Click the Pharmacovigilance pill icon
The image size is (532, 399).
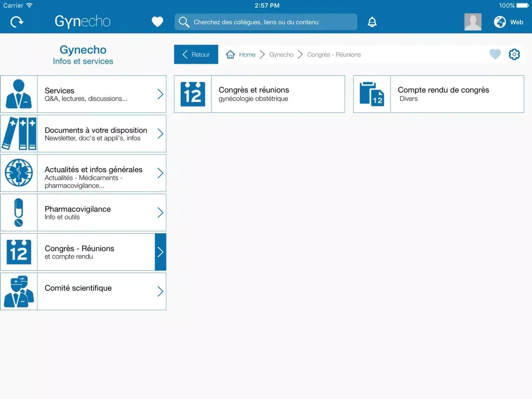tap(19, 213)
